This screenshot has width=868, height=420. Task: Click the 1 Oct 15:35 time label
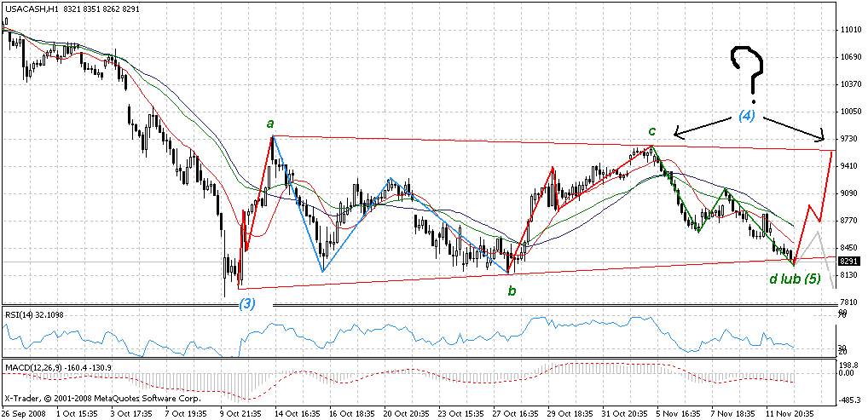77,413
